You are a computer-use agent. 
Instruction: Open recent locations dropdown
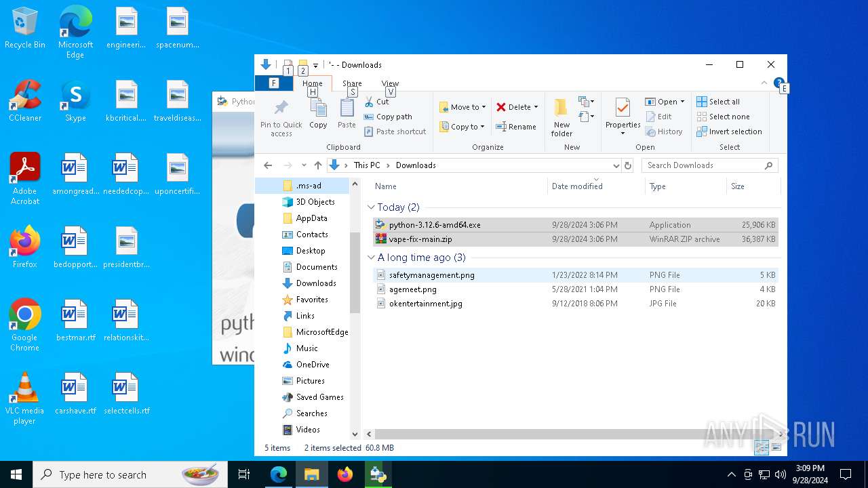pos(303,165)
